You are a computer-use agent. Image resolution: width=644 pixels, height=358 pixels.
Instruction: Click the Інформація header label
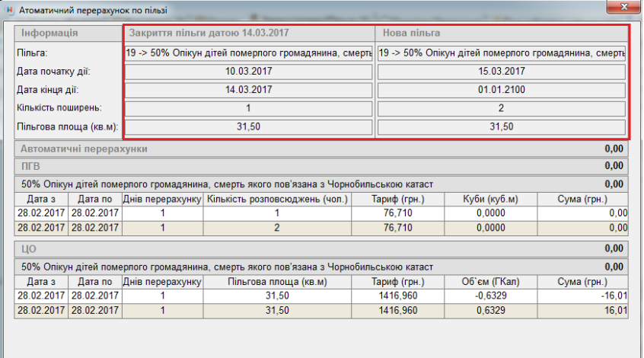point(49,34)
